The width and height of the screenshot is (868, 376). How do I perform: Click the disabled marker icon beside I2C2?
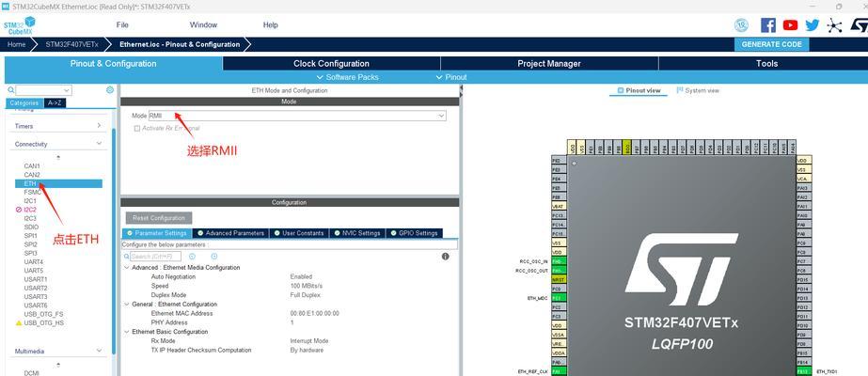tap(19, 210)
